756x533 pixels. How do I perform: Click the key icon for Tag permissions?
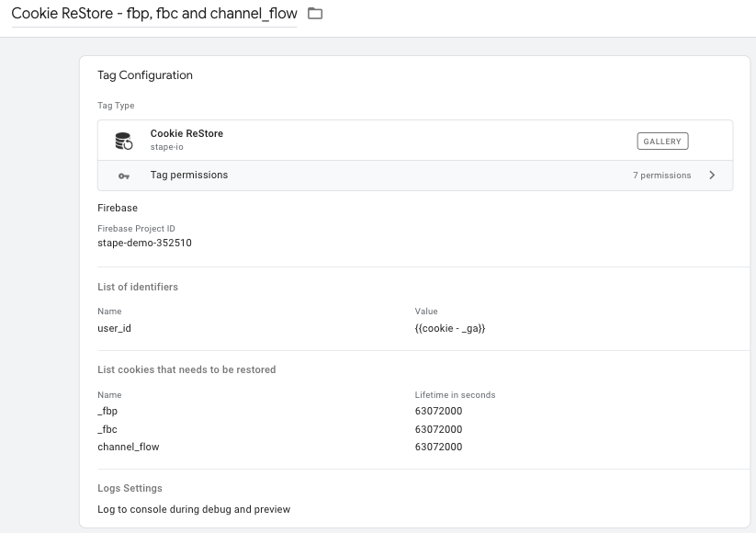pos(124,176)
